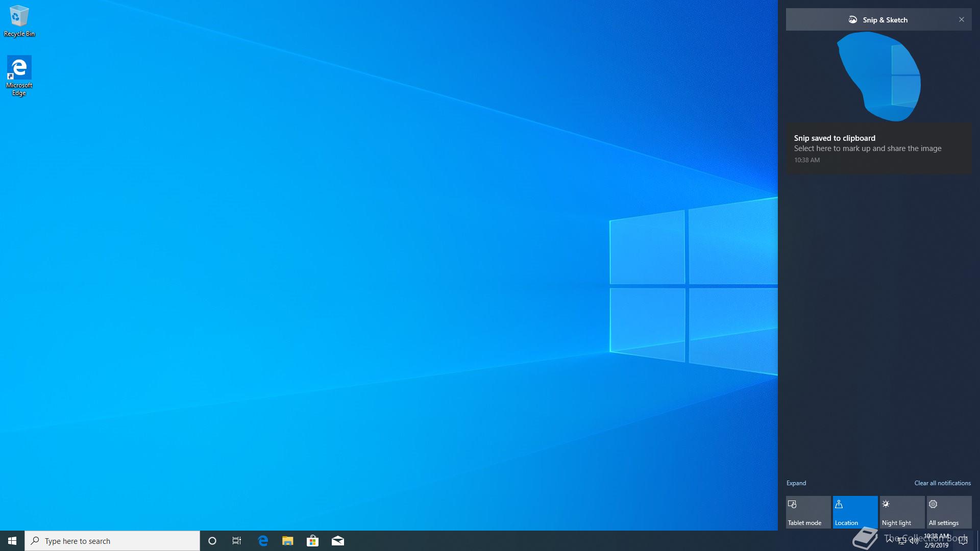Open the Windows Start menu
The image size is (980, 551).
(12, 541)
